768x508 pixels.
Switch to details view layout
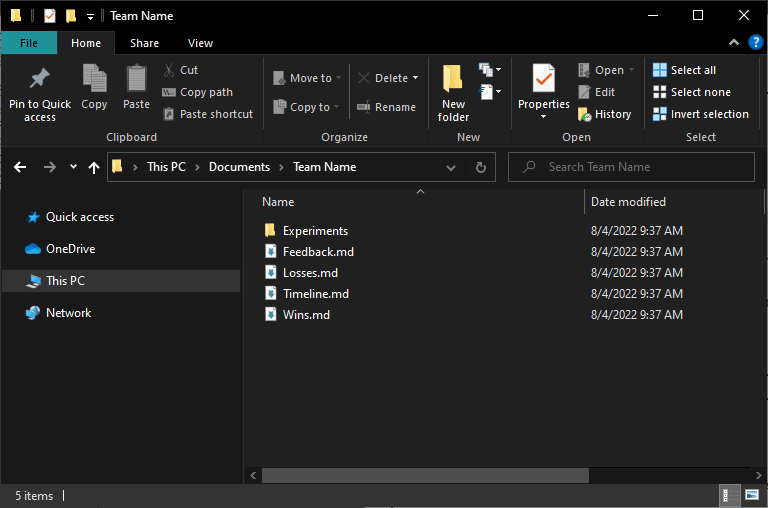tap(732, 495)
